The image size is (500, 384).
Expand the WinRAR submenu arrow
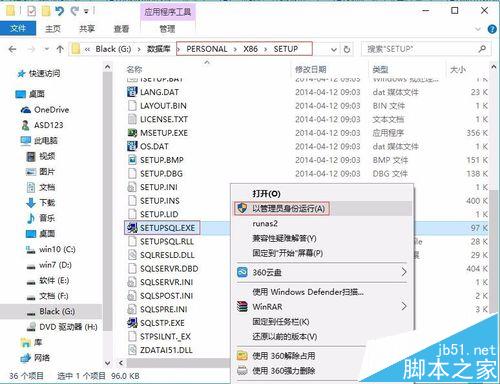[x=404, y=306]
